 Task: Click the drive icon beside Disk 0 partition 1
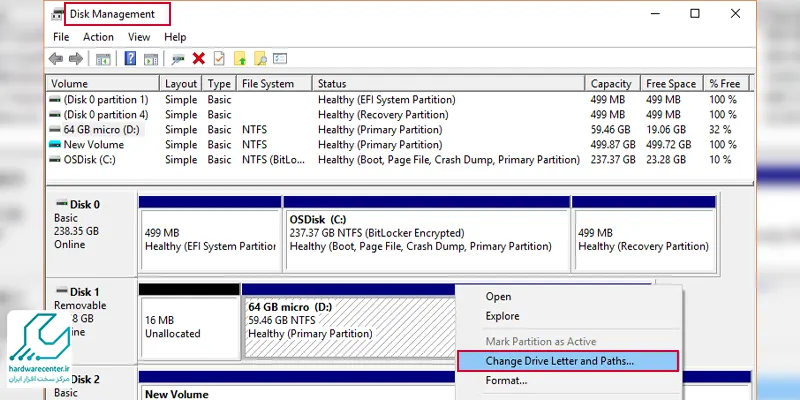(55, 99)
